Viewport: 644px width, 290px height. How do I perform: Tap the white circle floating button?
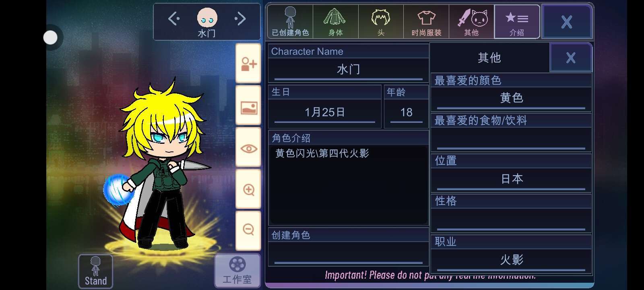click(x=50, y=37)
